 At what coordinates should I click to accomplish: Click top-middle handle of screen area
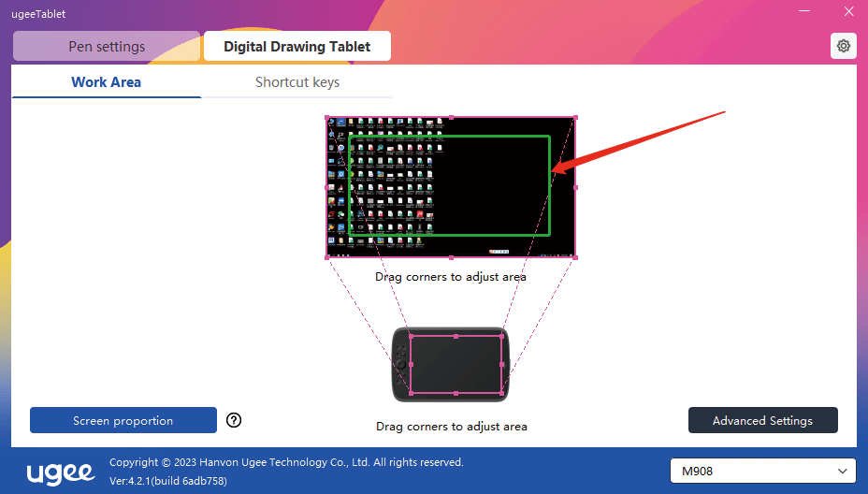451,117
